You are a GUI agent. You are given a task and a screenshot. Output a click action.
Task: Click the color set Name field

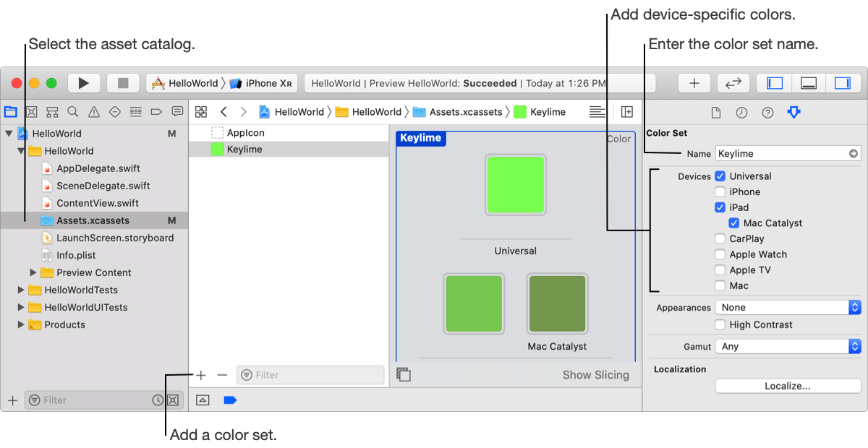pos(788,153)
